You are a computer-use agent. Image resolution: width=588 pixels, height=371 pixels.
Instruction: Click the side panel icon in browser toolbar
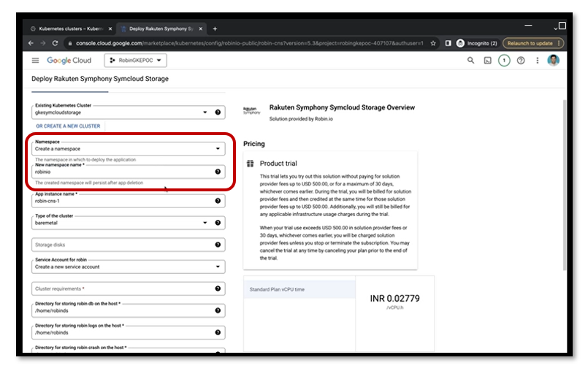click(x=448, y=43)
